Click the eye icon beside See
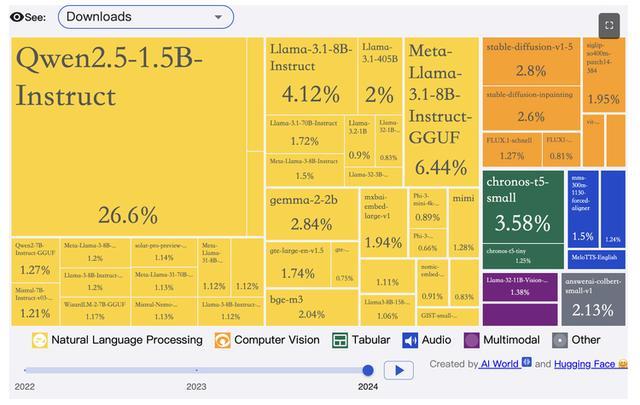Viewport: 640px width, 405px height. click(17, 17)
